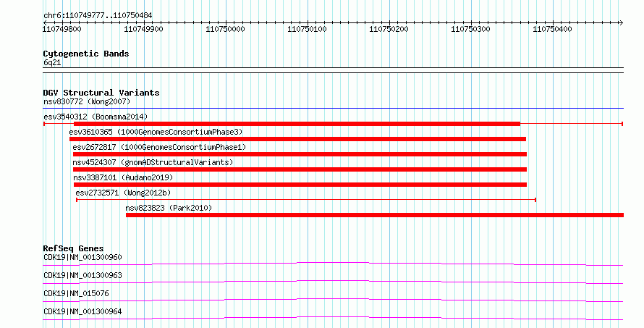Click the nsv823823 red variant bar
The width and height of the screenshot is (644, 328).
(x=375, y=215)
